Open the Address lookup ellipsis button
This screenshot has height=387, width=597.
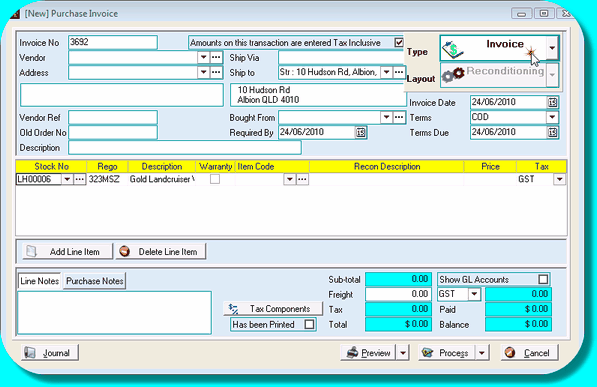pyautogui.click(x=216, y=72)
